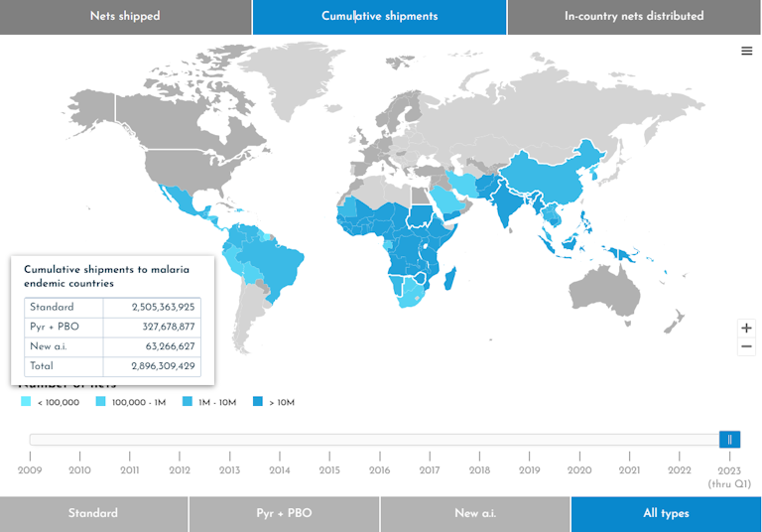Image resolution: width=762 pixels, height=532 pixels.
Task: Zoom in with the plus button
Action: pyautogui.click(x=746, y=328)
